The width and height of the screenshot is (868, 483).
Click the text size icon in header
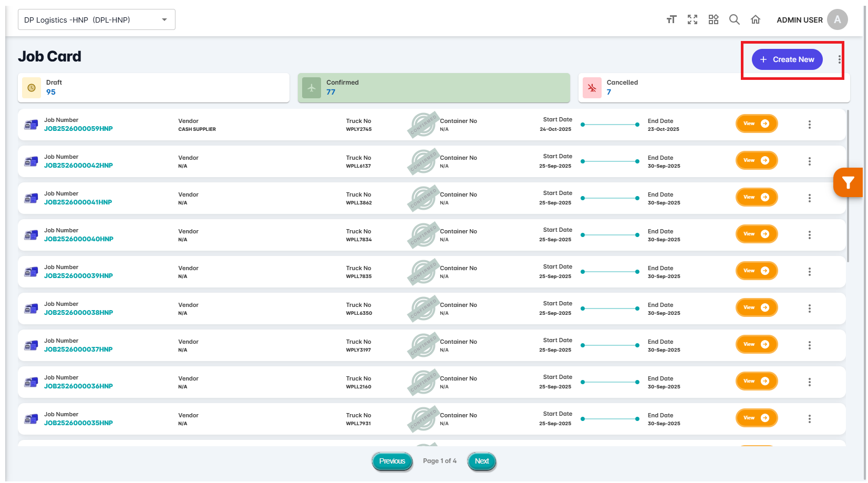671,19
